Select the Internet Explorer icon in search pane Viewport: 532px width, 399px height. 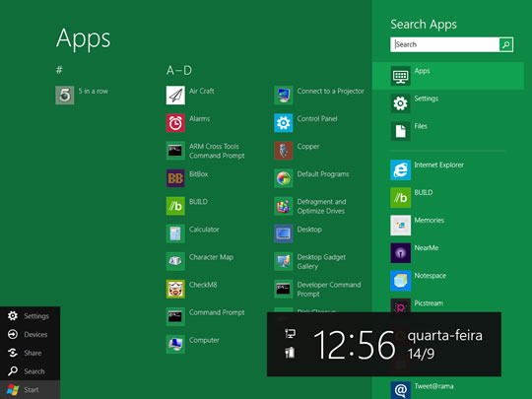[x=400, y=169]
